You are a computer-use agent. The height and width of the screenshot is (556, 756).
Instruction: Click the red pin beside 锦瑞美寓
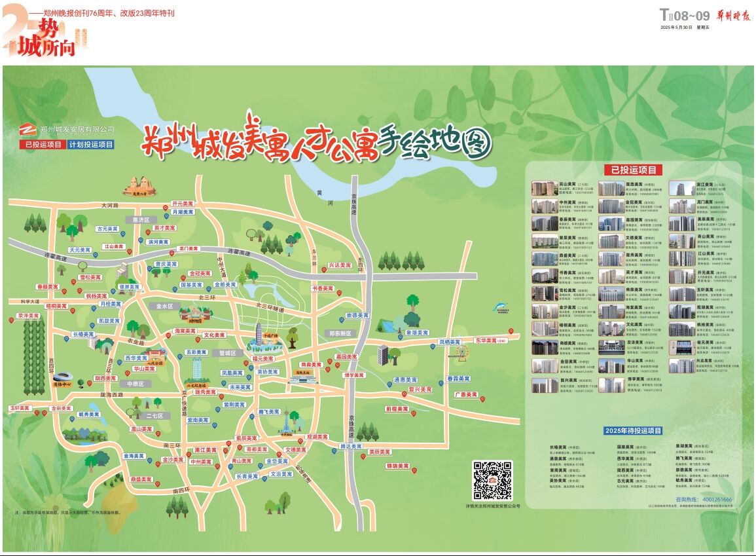click(414, 471)
